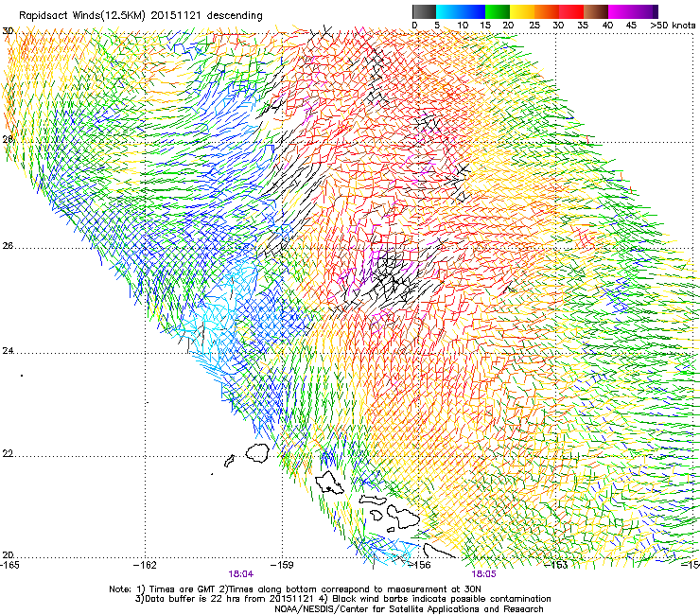The width and height of the screenshot is (700, 615).
Task: Click the title 'Rapidscat Winds(12.5KM) 20151121 descending'
Action: point(141,15)
